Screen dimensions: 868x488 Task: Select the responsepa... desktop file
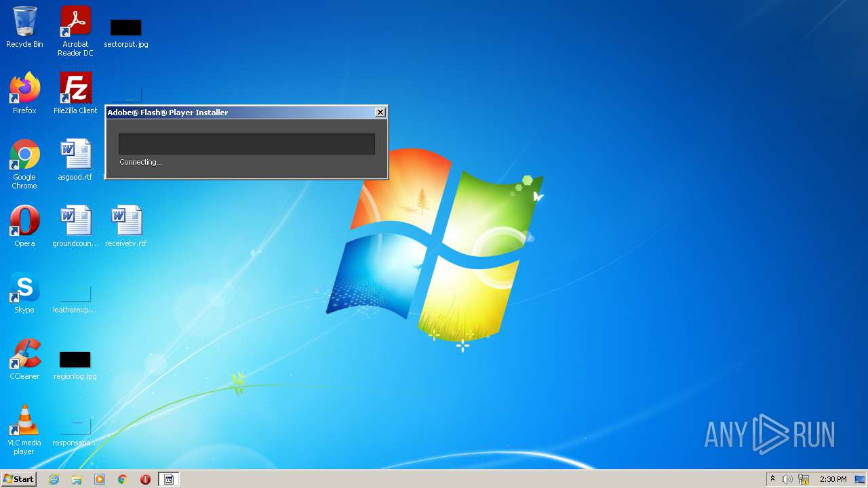[75, 431]
